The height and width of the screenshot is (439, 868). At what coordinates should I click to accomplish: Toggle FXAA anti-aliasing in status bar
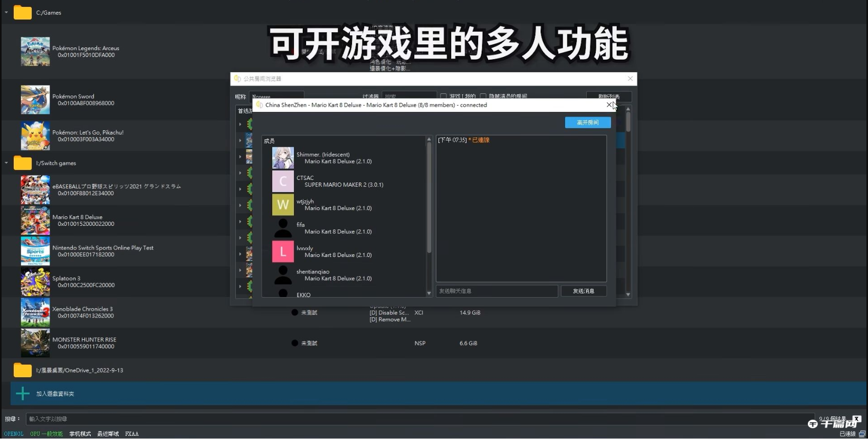[132, 434]
